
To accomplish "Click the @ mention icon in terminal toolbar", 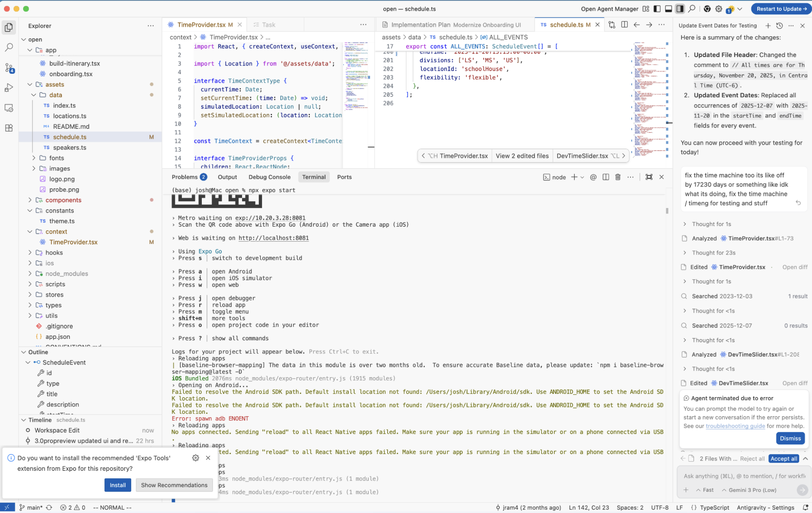I will [593, 177].
